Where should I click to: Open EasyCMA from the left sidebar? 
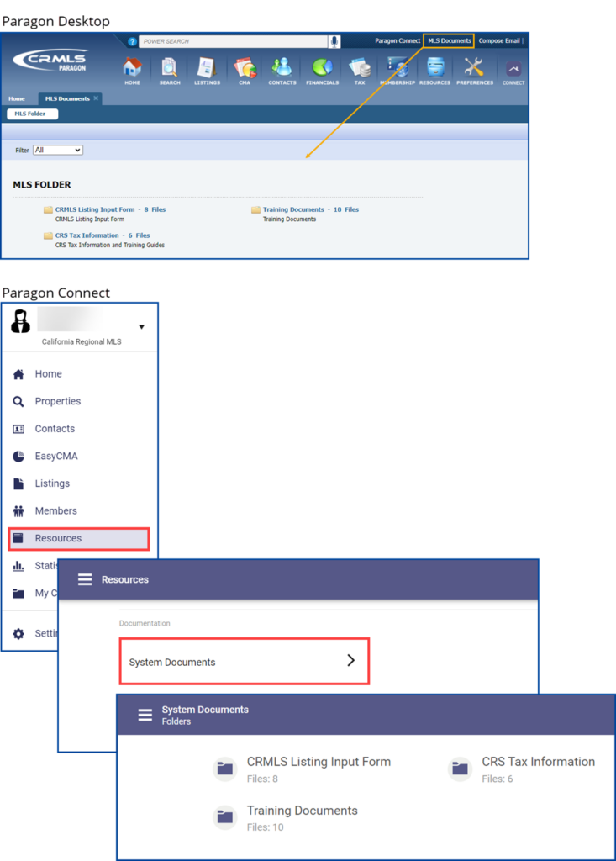coord(55,456)
